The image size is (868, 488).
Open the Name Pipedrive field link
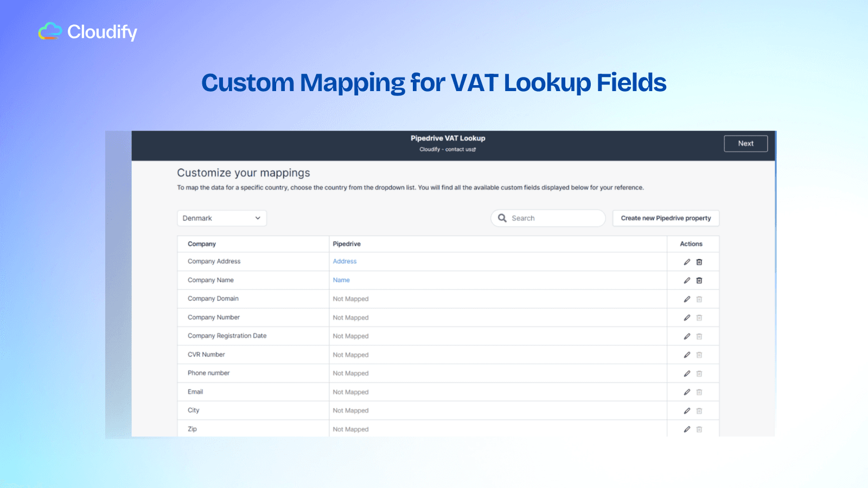tap(341, 280)
